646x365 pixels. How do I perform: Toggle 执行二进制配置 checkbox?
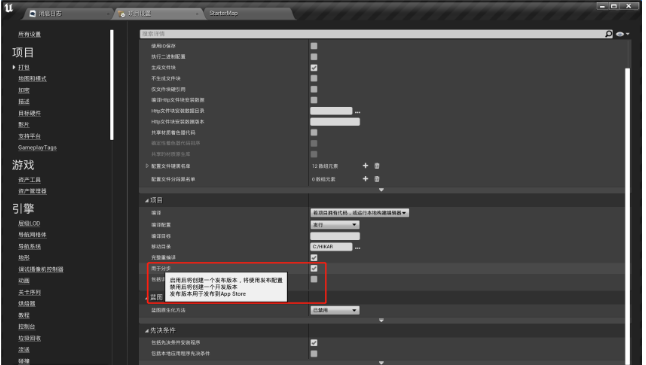[x=314, y=56]
